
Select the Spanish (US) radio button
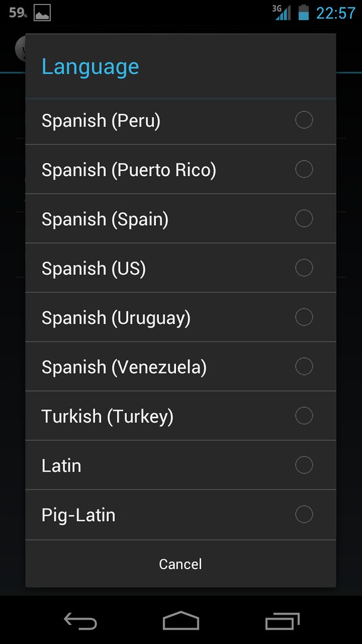(x=304, y=268)
